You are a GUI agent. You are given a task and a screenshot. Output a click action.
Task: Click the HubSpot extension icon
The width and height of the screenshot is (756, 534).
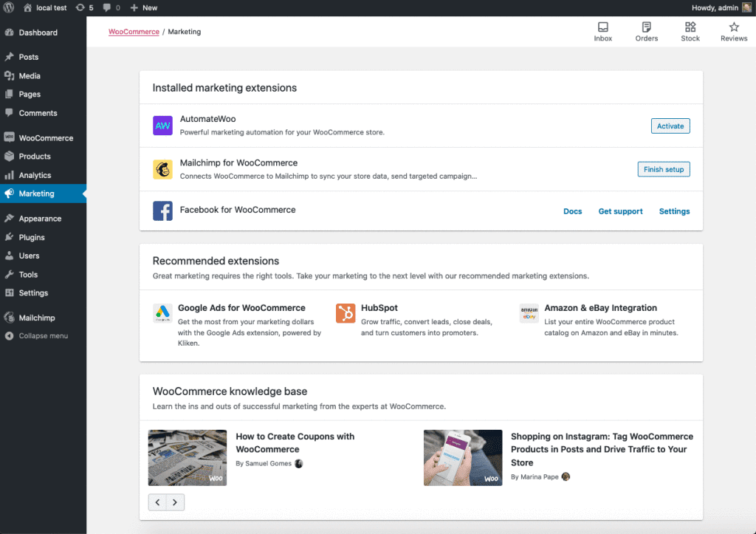pyautogui.click(x=346, y=313)
